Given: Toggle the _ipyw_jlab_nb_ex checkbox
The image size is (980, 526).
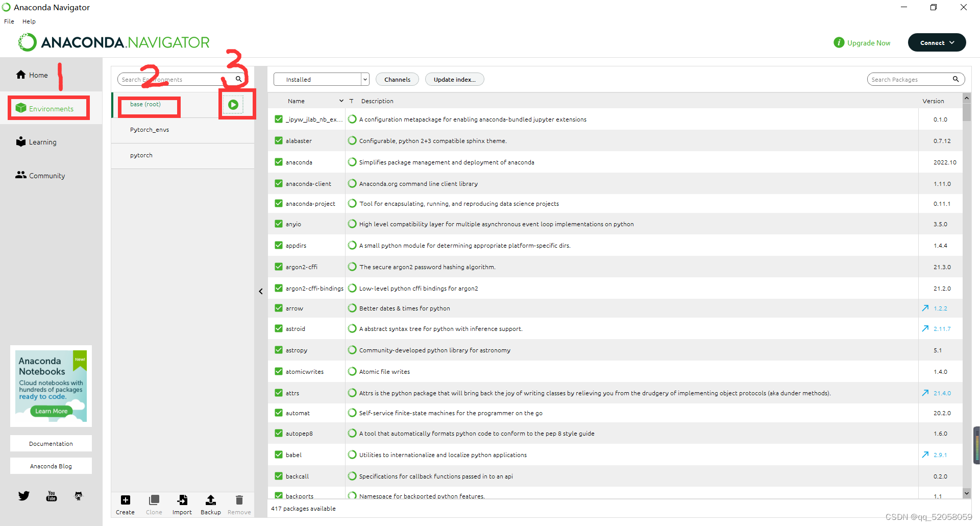Looking at the screenshot, I should pyautogui.click(x=279, y=119).
